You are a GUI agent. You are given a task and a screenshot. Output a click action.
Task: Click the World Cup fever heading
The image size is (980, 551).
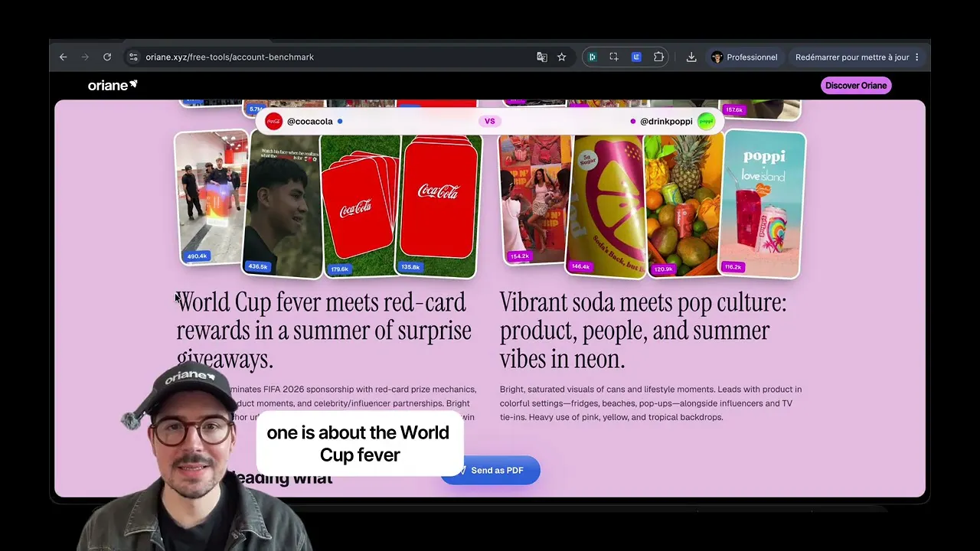click(x=324, y=331)
